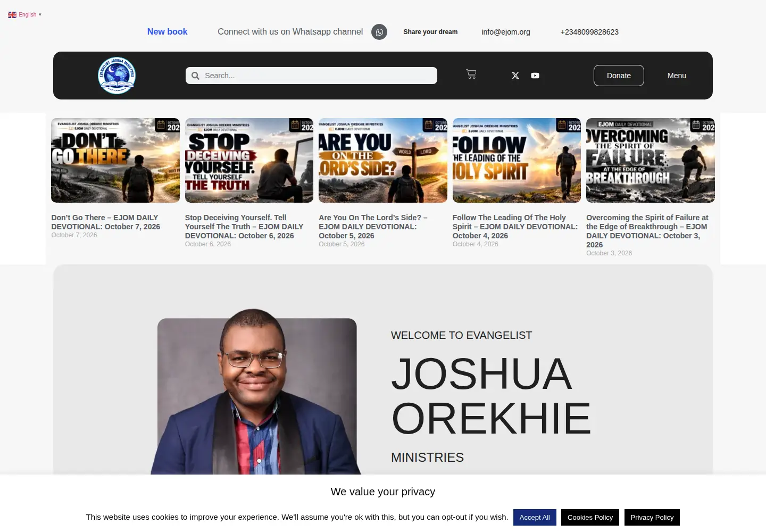
Task: Click the EJOM ministry logo
Action: [x=117, y=76]
